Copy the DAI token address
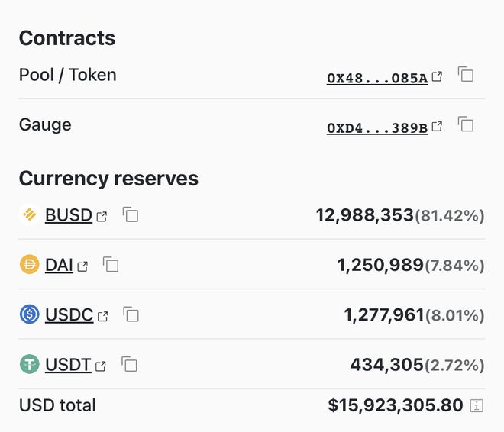 (111, 265)
